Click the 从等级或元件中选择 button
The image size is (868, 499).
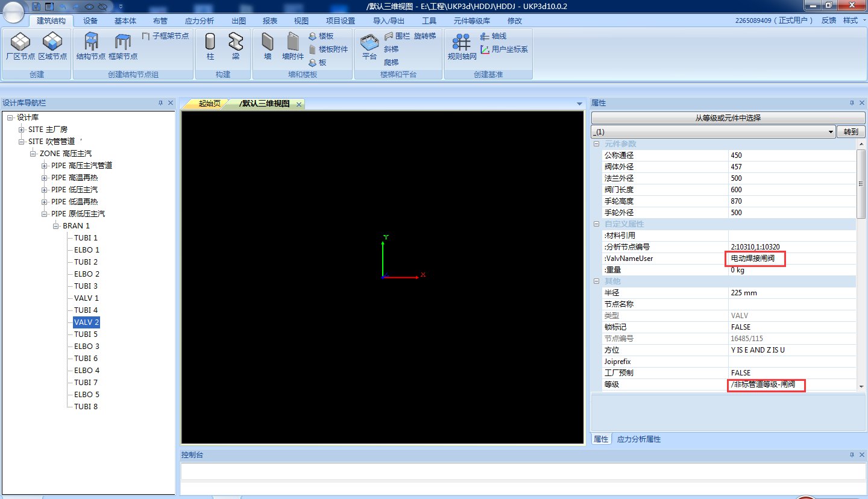coord(728,118)
